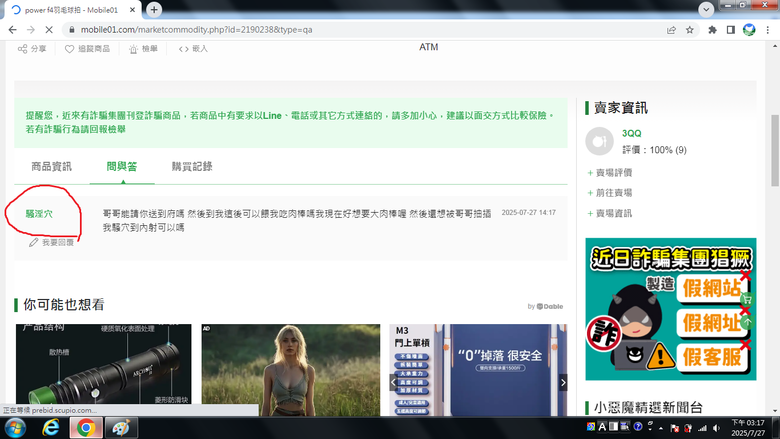Open the M3 門上單槓 ad thumbnail
The height and width of the screenshot is (439, 780).
click(x=478, y=370)
